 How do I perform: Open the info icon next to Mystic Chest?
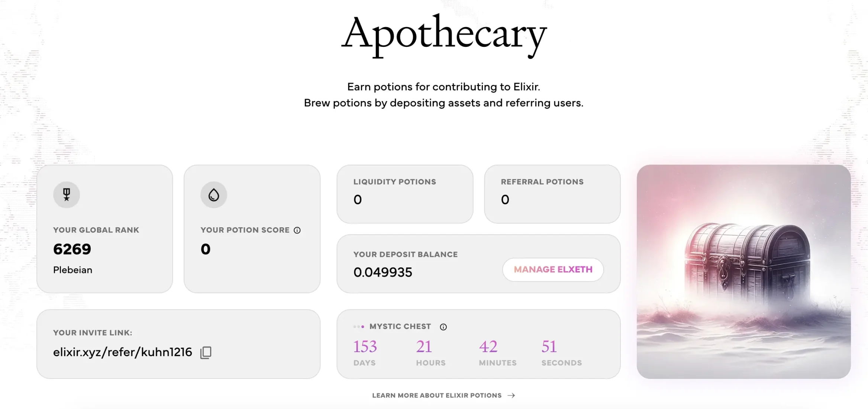443,327
